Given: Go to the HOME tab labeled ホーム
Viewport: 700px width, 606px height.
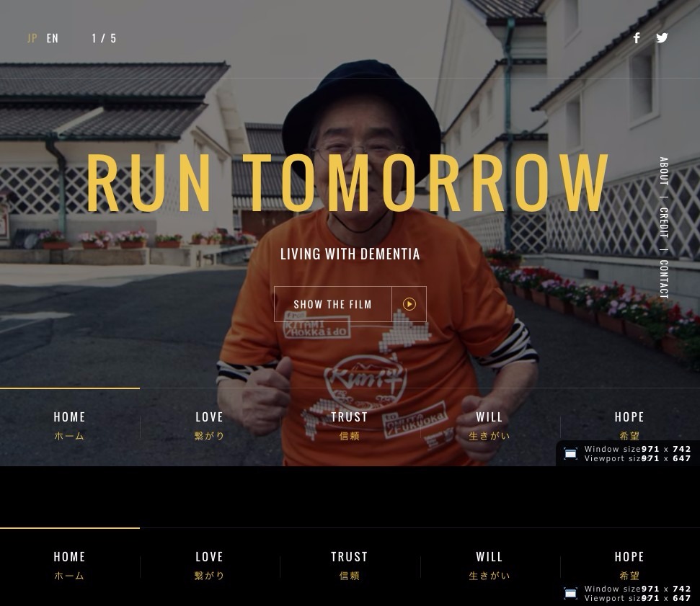Looking at the screenshot, I should pos(69,425).
